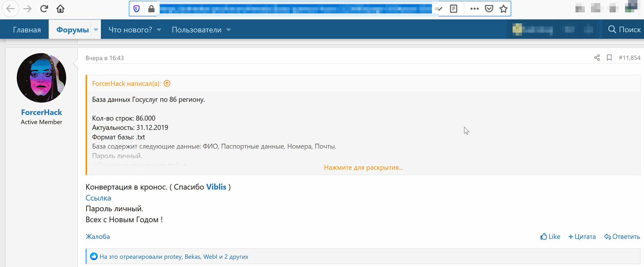Follow the Ссылка link

coord(98,198)
